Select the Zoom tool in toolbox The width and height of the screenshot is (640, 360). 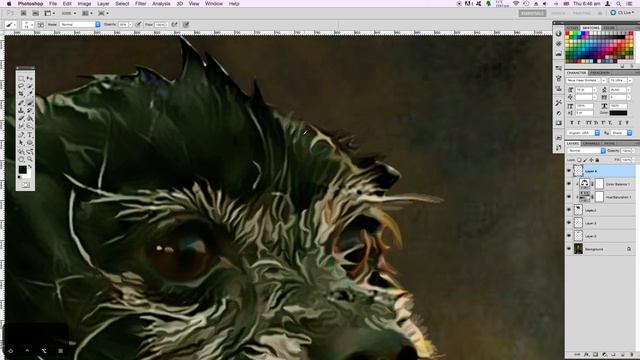(30, 159)
